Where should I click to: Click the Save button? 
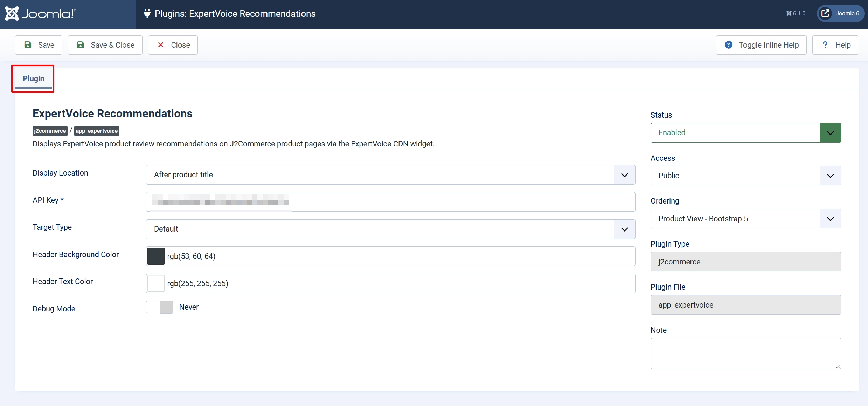(39, 45)
